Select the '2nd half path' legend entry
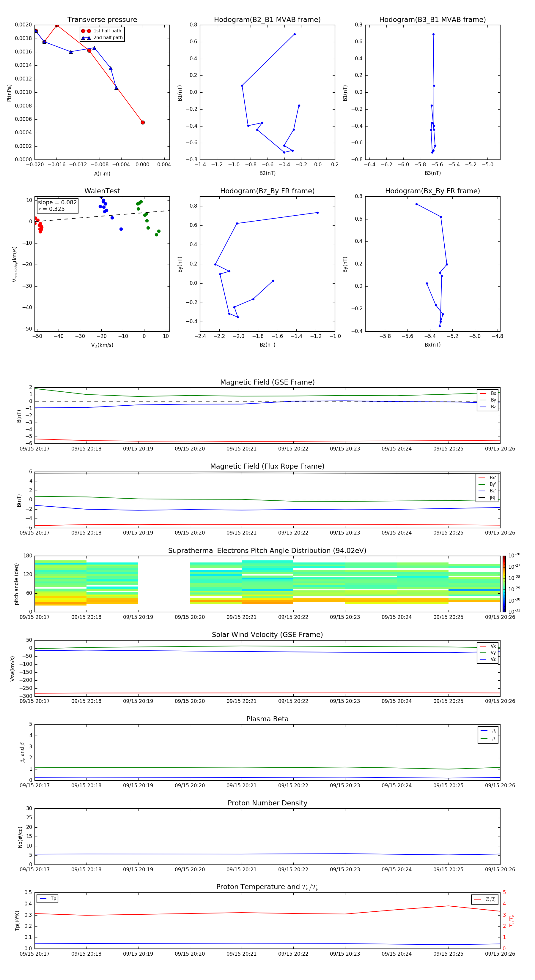 pos(102,38)
